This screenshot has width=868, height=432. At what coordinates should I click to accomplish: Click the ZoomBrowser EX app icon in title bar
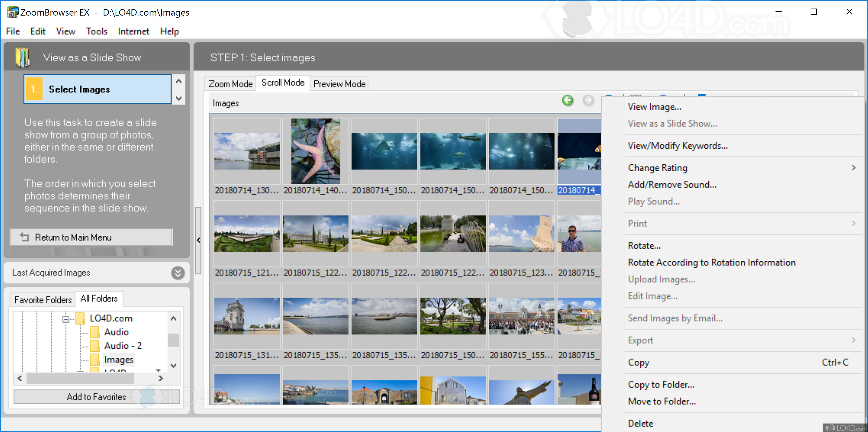(x=12, y=12)
